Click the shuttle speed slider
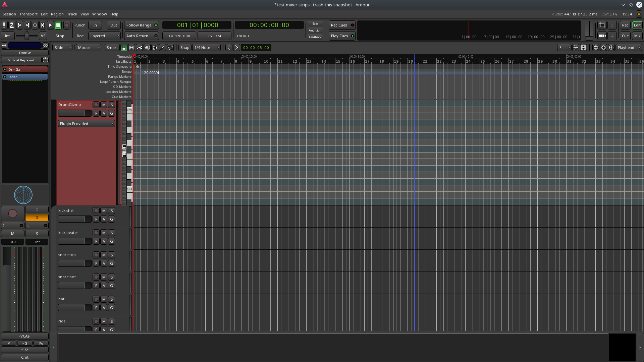 tap(27, 36)
